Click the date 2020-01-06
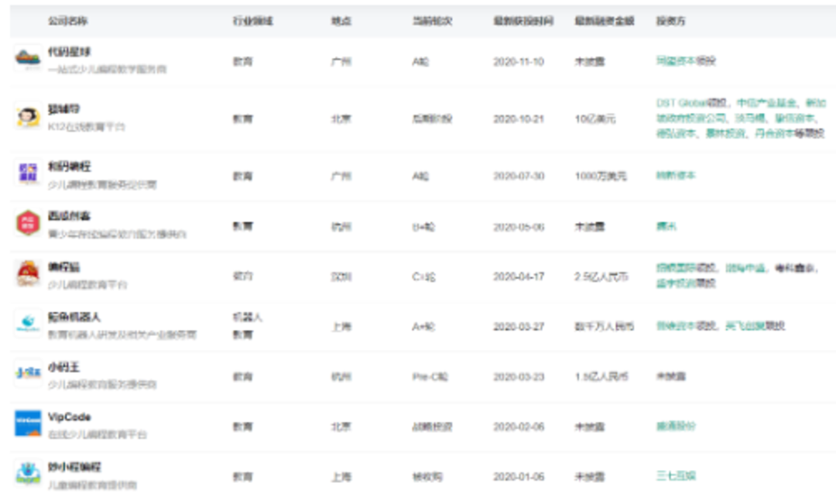 point(518,477)
